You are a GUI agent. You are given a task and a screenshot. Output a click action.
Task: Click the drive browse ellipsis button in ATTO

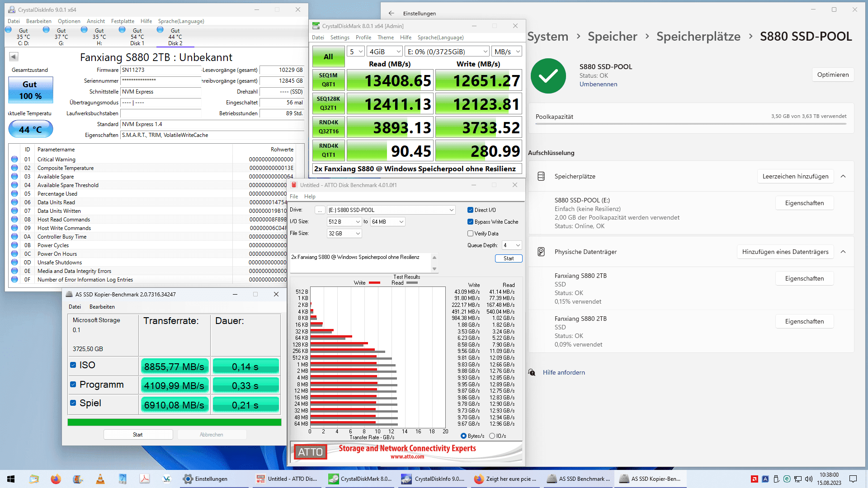320,210
